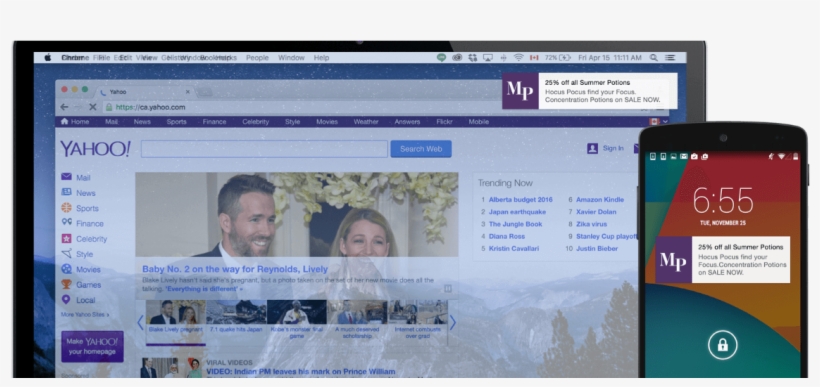Close the Yahoo browser tab
The image size is (820, 387).
click(x=188, y=92)
